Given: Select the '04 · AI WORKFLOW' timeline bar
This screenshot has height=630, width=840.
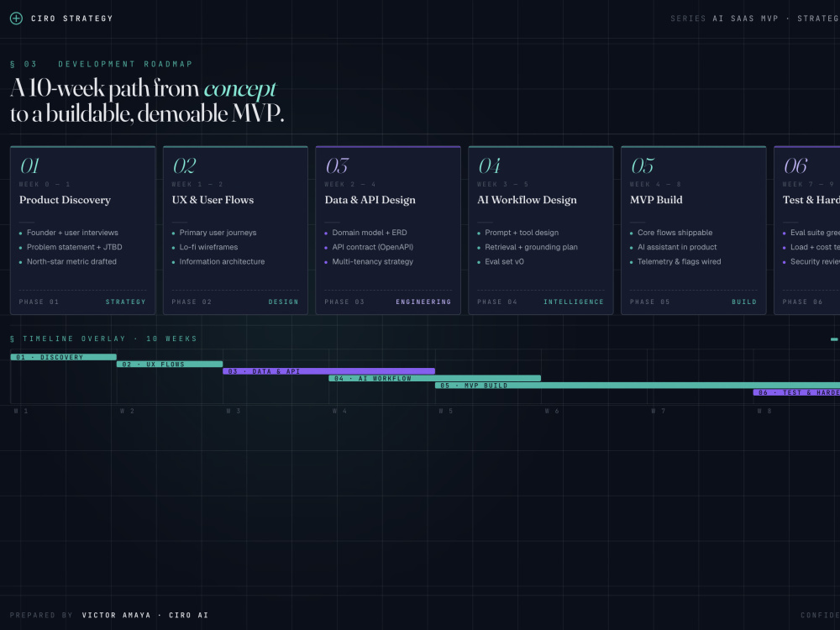Looking at the screenshot, I should 435,378.
